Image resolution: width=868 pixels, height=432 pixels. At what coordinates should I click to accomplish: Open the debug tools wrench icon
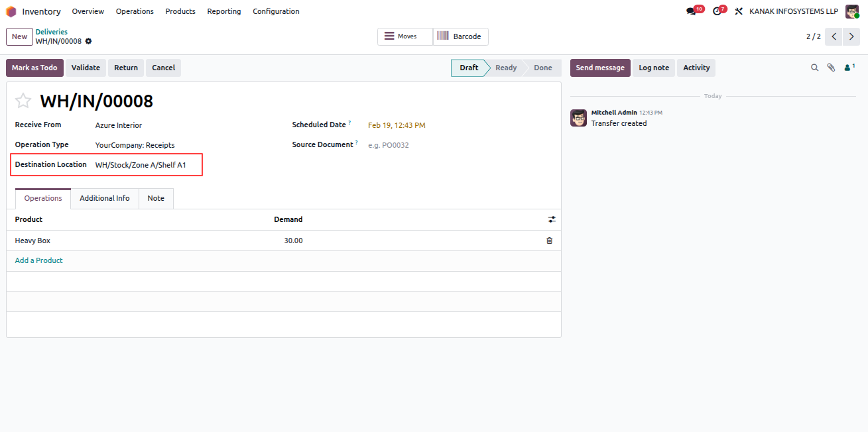pos(739,11)
